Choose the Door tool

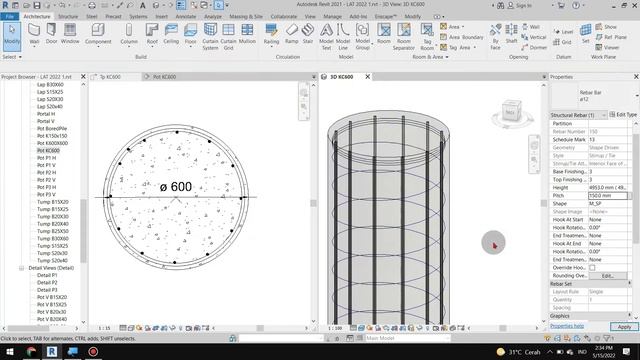(51, 34)
